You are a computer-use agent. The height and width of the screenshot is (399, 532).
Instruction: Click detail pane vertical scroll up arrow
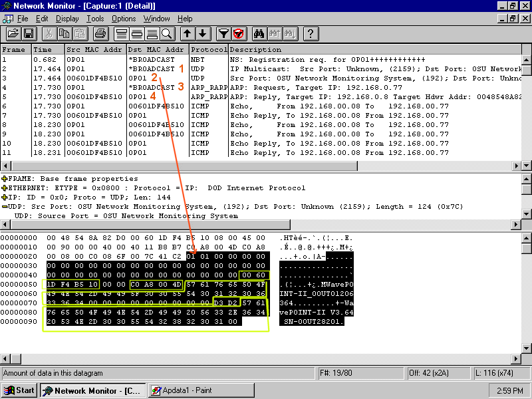(526, 179)
